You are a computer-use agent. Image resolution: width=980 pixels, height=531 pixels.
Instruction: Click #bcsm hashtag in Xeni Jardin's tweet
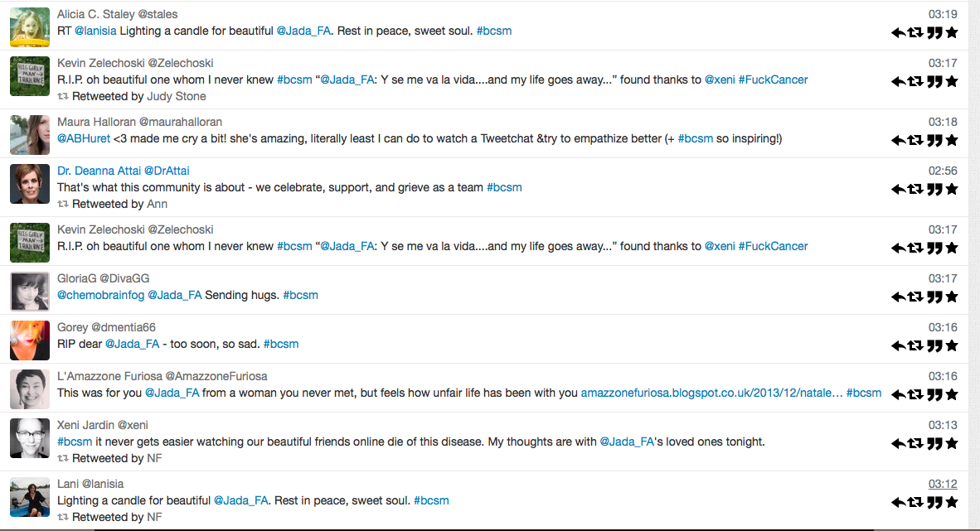coord(75,442)
